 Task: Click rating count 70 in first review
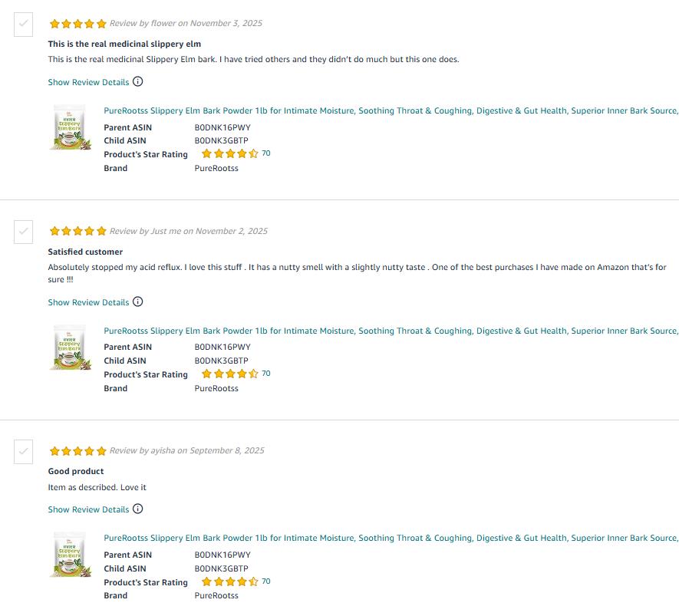pos(266,153)
